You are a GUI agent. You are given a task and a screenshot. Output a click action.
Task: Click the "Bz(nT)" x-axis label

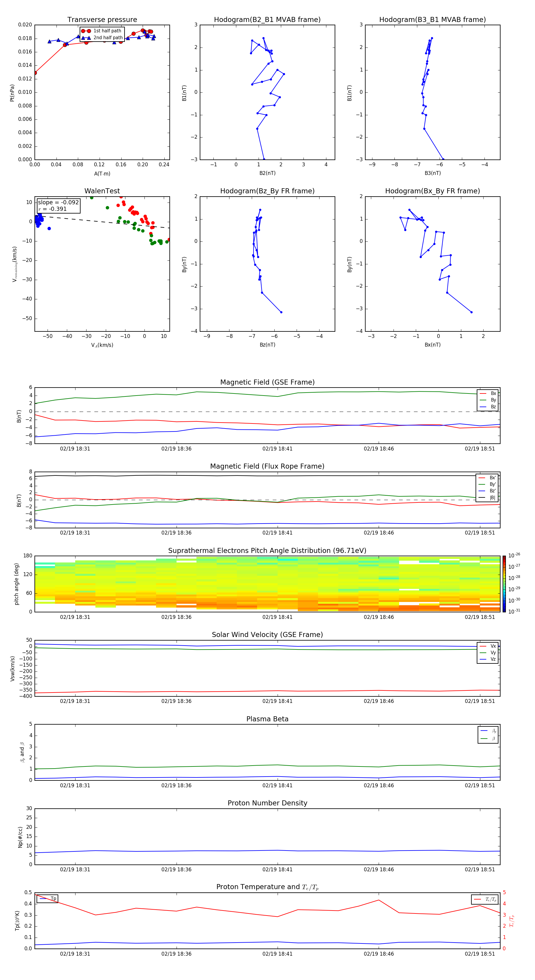point(267,345)
